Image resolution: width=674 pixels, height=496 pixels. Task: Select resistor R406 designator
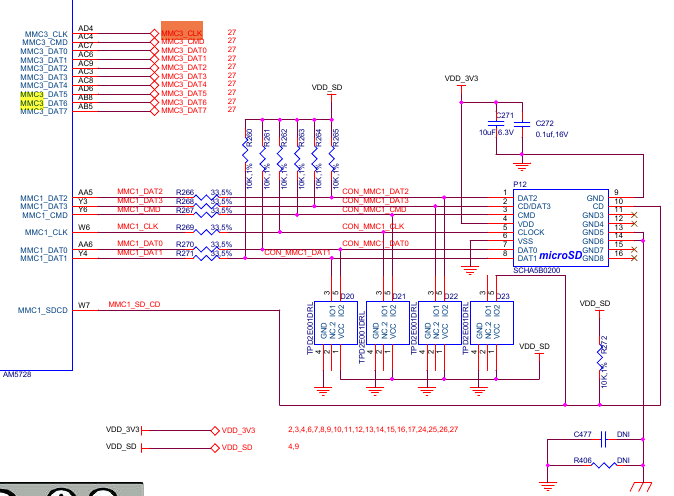pos(582,460)
